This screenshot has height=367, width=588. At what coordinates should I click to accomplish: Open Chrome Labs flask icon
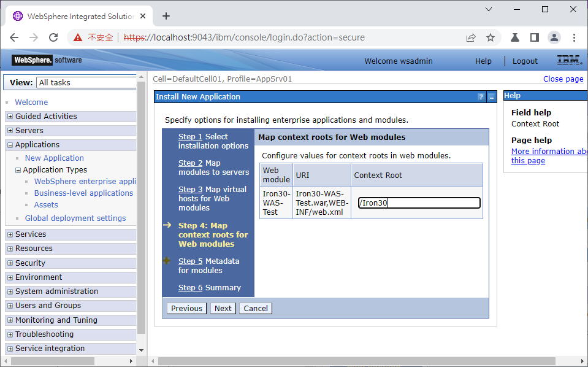tap(515, 37)
